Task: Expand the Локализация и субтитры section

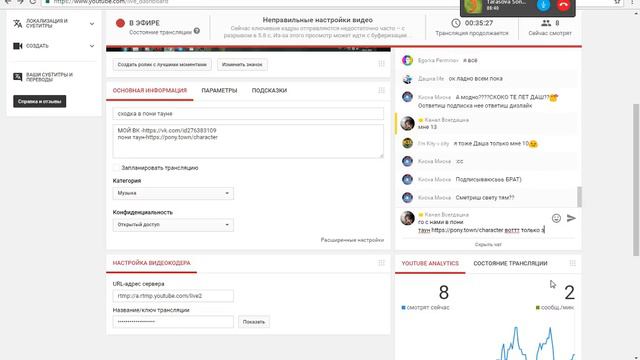Action: (92, 24)
